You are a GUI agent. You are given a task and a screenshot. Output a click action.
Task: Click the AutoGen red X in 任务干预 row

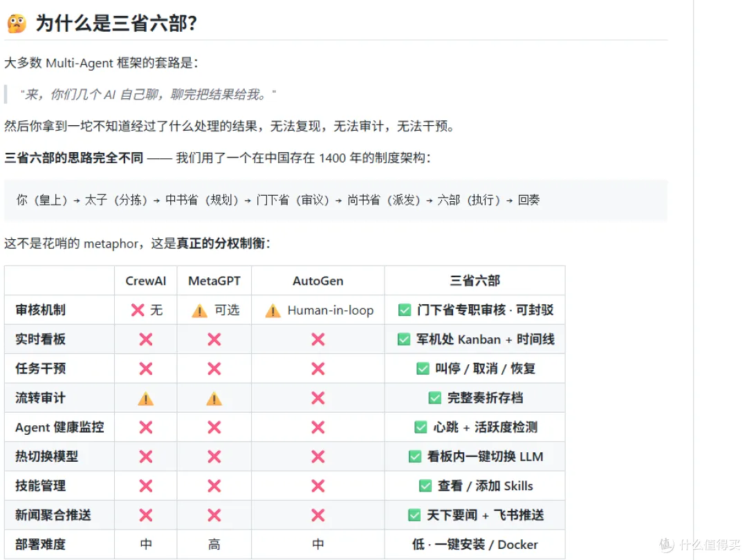(317, 368)
